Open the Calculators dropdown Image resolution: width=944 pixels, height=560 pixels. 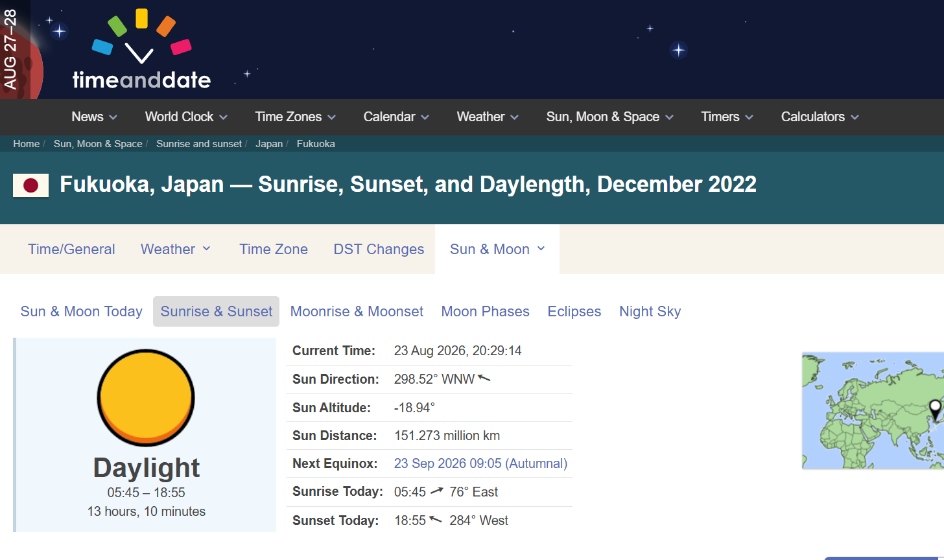(x=820, y=117)
